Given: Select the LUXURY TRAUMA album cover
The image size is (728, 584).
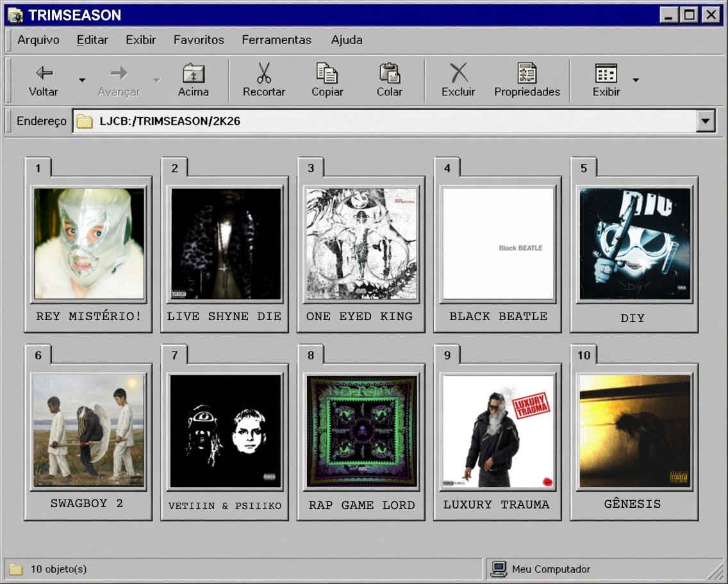Looking at the screenshot, I should [x=498, y=431].
